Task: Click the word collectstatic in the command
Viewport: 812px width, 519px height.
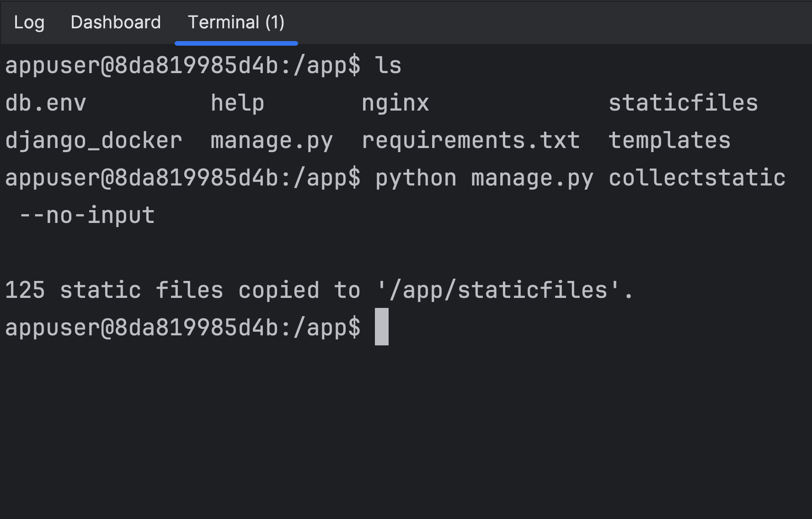Action: pyautogui.click(x=697, y=178)
